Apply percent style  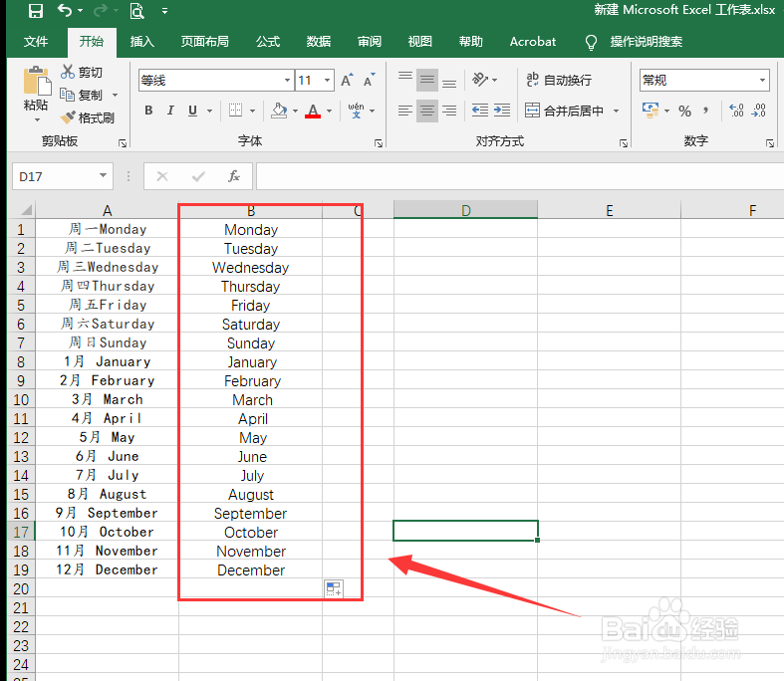pos(684,111)
